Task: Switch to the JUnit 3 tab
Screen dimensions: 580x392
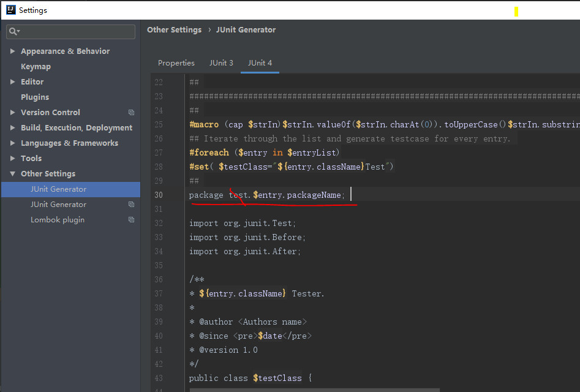Action: tap(221, 63)
